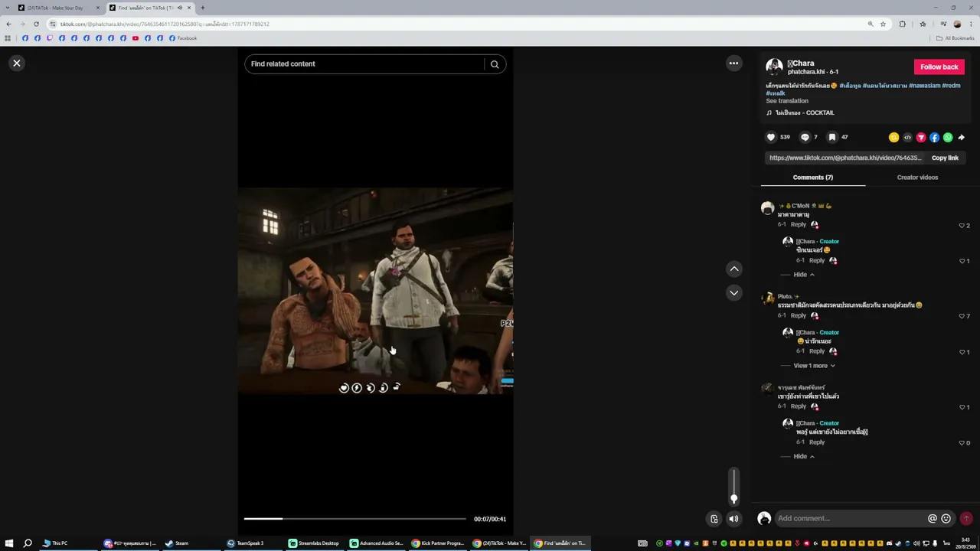This screenshot has width=980, height=551.
Task: Open the emoji picker in comment box
Action: (946, 519)
